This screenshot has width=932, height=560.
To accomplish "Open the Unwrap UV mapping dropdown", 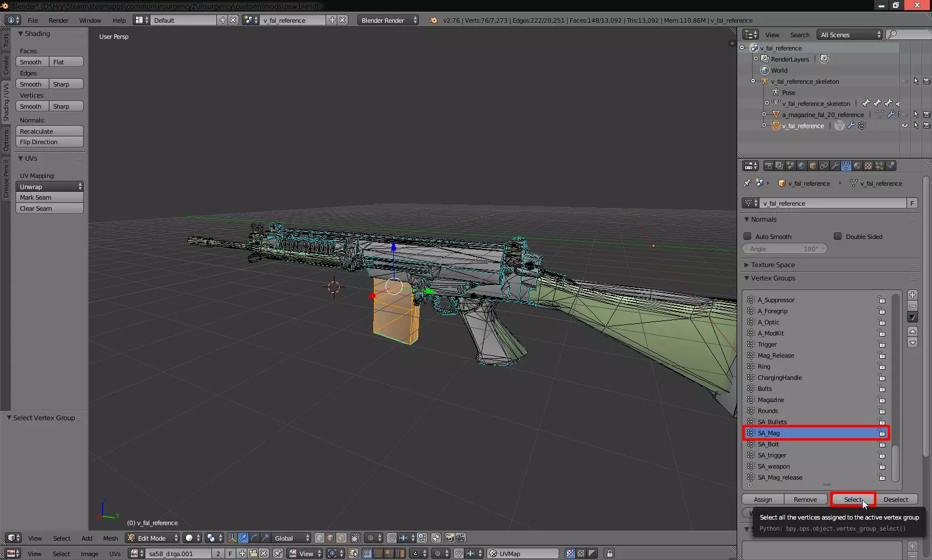I will pos(49,186).
